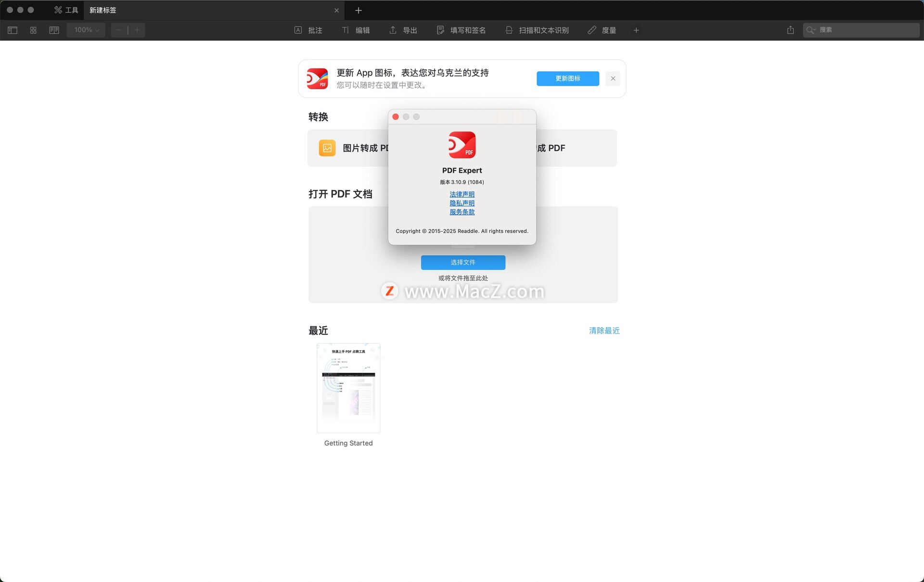Click the Getting Started file name

(348, 443)
